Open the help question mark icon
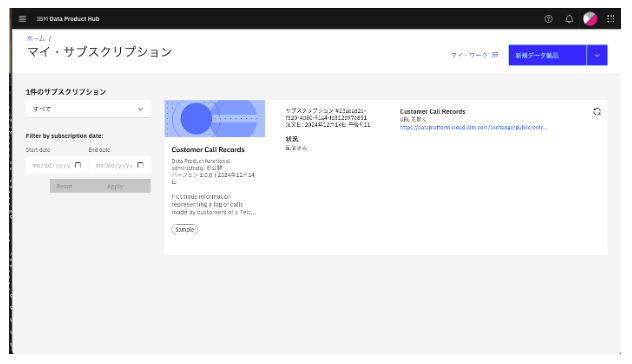 (548, 19)
